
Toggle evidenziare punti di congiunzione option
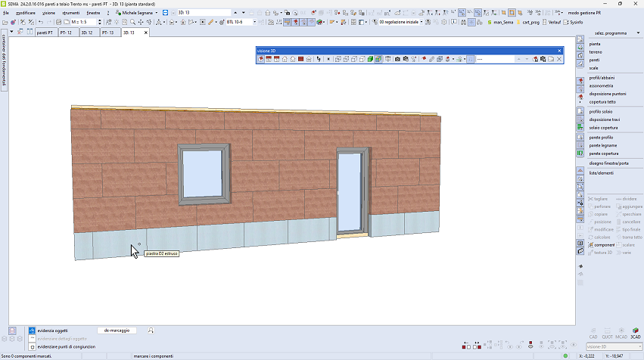31,346
